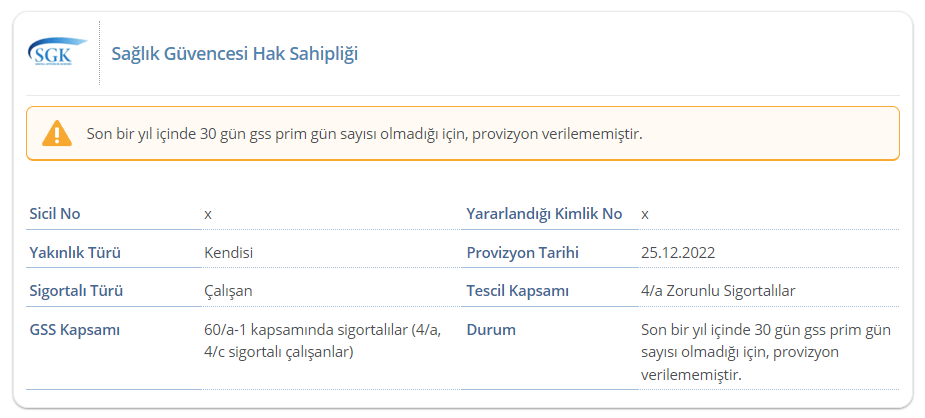Click the Provizyon Tarihi label
925x418 pixels.
523,253
